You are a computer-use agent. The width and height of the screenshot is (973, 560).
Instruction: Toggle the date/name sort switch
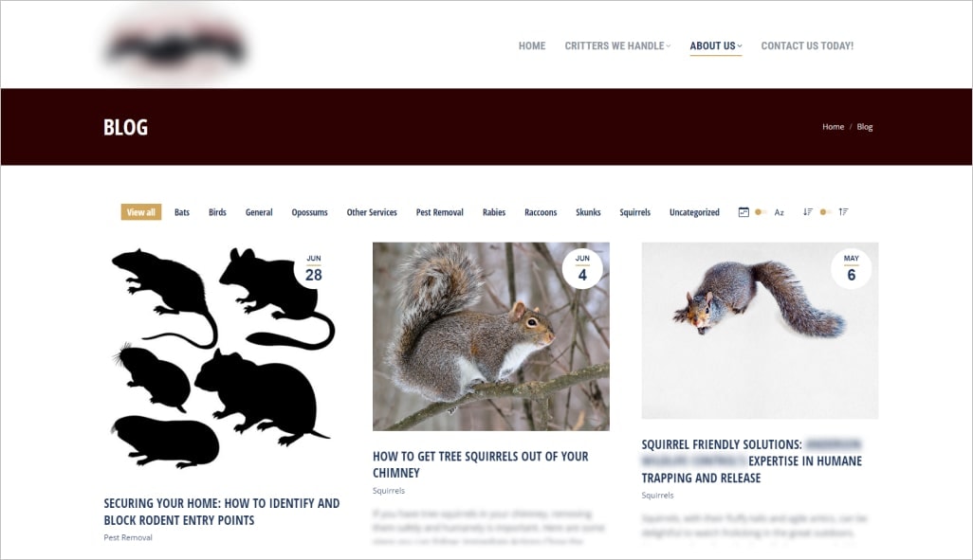(761, 212)
